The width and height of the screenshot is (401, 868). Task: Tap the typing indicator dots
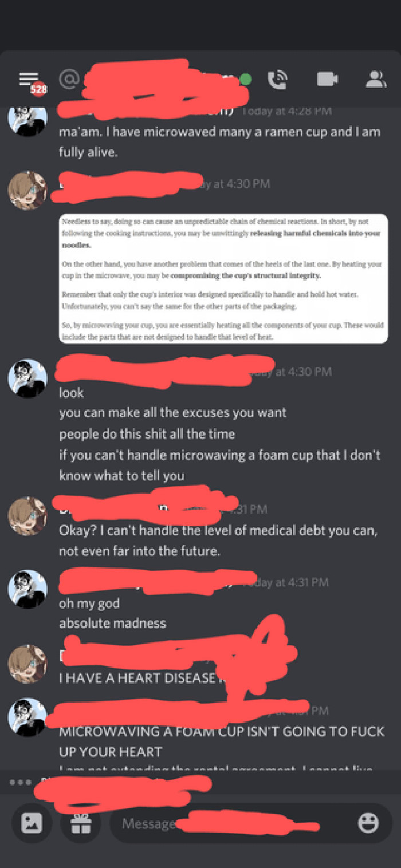tap(21, 782)
